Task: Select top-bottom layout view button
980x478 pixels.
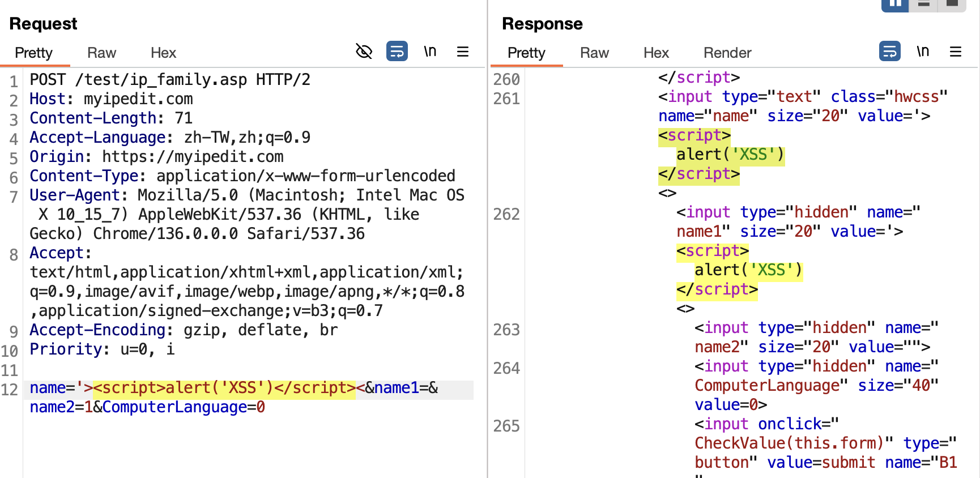Action: [924, 5]
